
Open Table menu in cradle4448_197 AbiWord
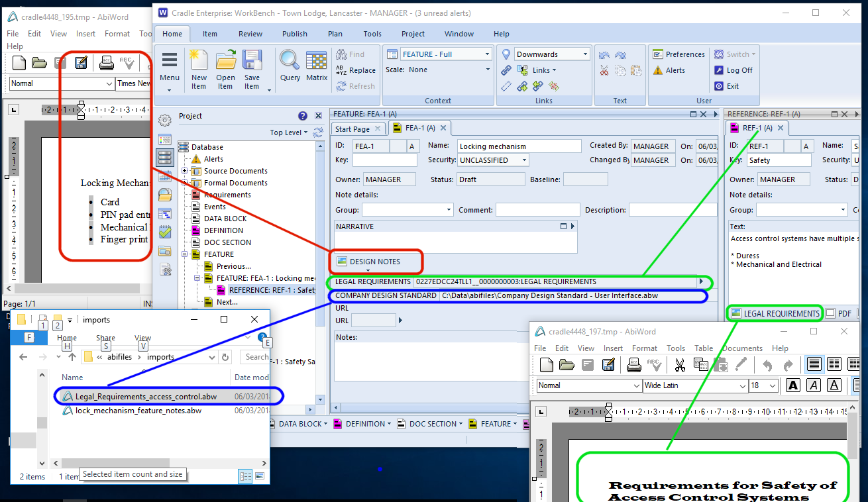click(704, 348)
